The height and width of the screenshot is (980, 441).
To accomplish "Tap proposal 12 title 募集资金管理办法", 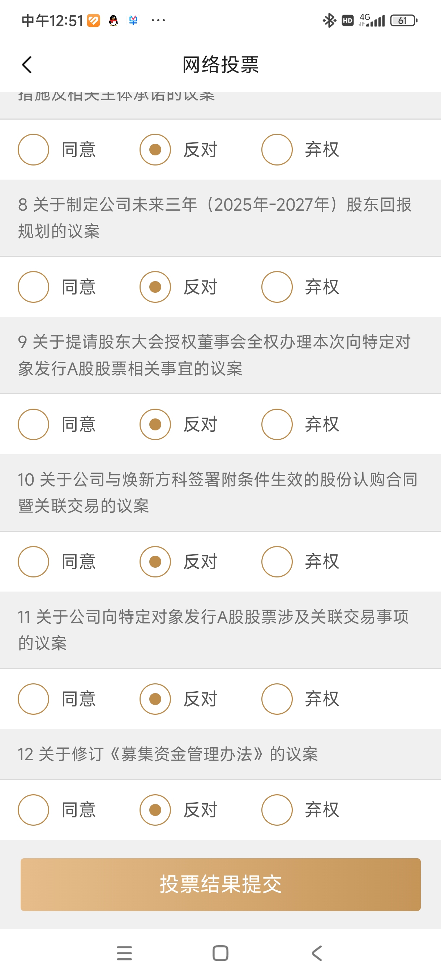I will [x=168, y=754].
